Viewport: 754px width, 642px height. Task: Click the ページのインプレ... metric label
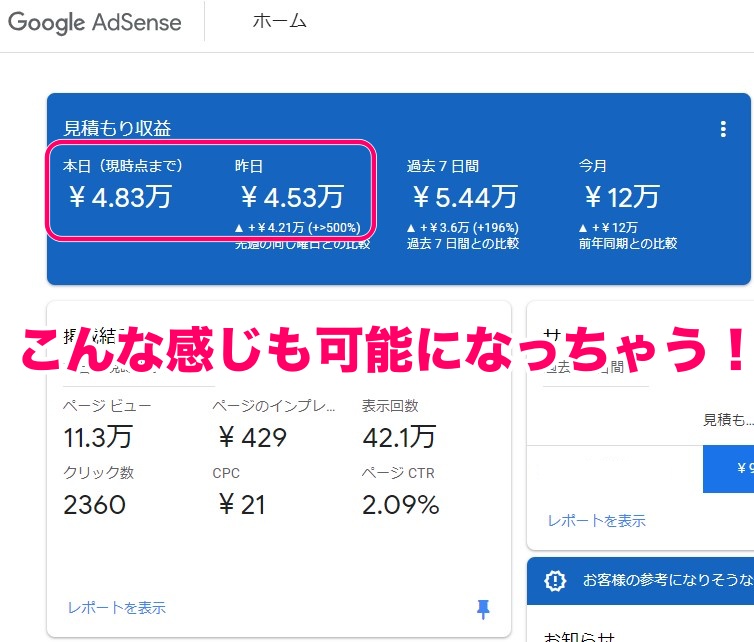click(274, 406)
